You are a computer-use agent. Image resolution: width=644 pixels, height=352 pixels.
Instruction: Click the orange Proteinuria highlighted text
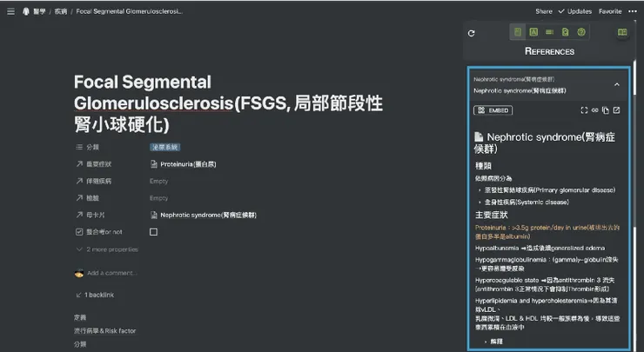coord(547,232)
